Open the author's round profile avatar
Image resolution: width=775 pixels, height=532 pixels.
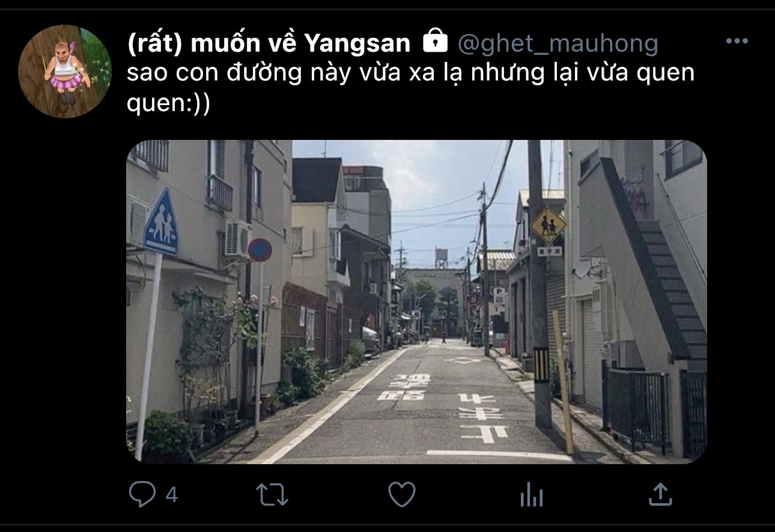(65, 71)
